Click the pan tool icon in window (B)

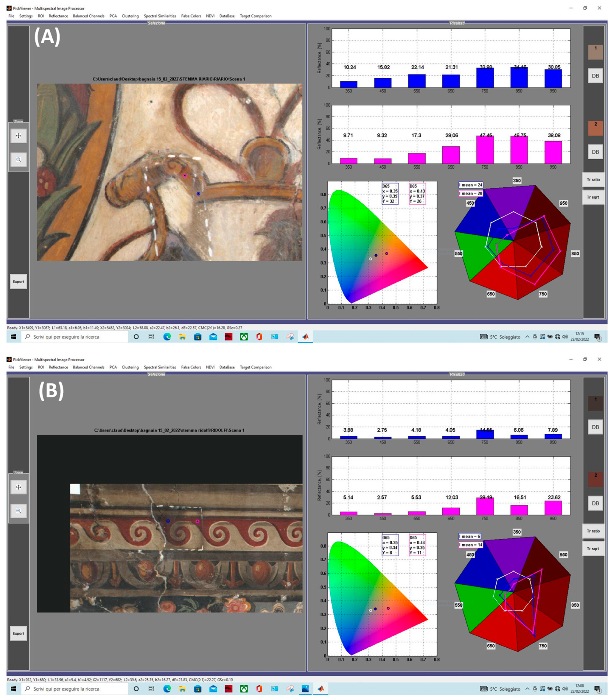(18, 487)
